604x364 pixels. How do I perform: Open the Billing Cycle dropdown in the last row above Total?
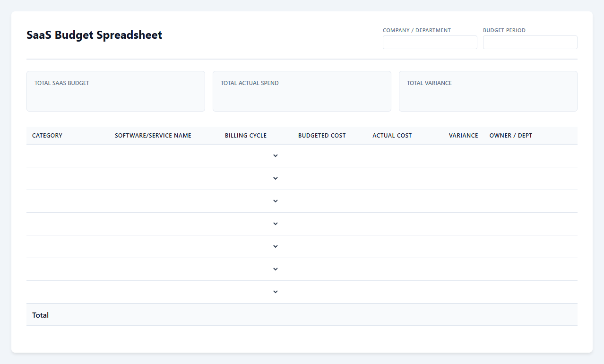251,292
